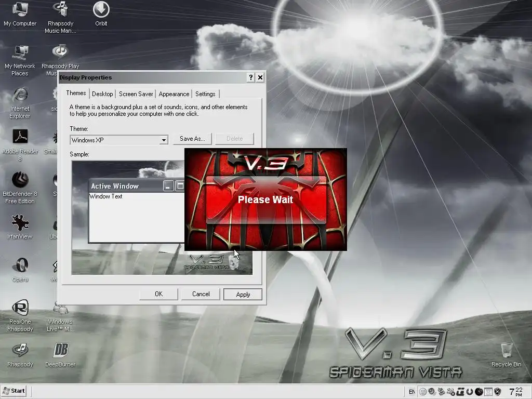Click the Please Wait splash panel

pos(265,199)
